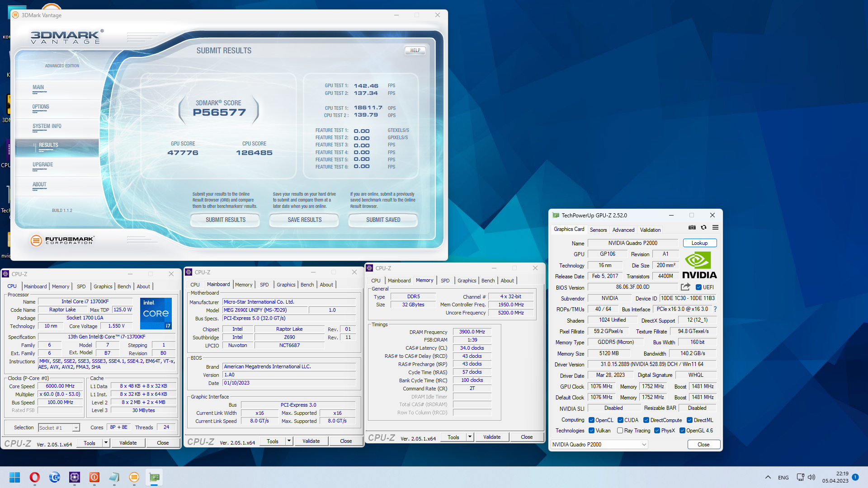Open CPU-Z from the taskbar
The width and height of the screenshot is (868, 488).
coord(74,477)
